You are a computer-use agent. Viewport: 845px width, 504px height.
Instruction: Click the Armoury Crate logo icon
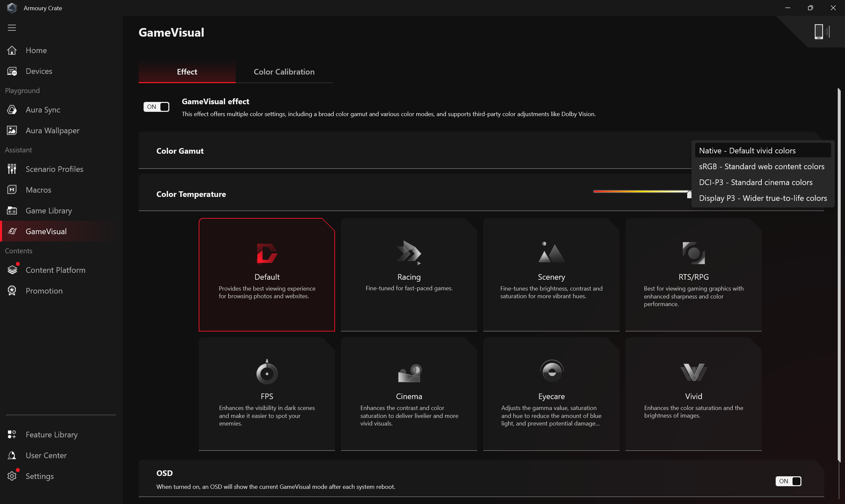point(12,8)
